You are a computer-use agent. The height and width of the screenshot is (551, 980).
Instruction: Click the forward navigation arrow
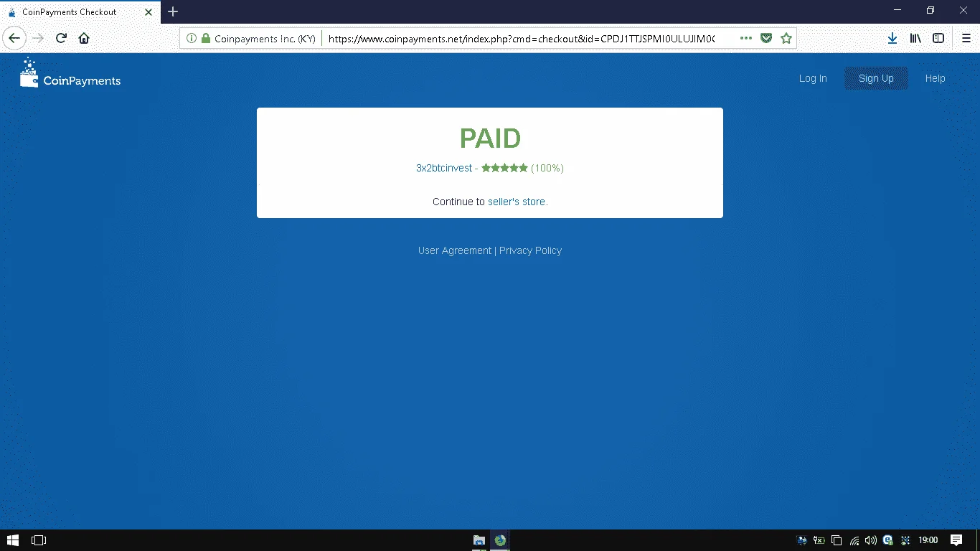pos(38,38)
